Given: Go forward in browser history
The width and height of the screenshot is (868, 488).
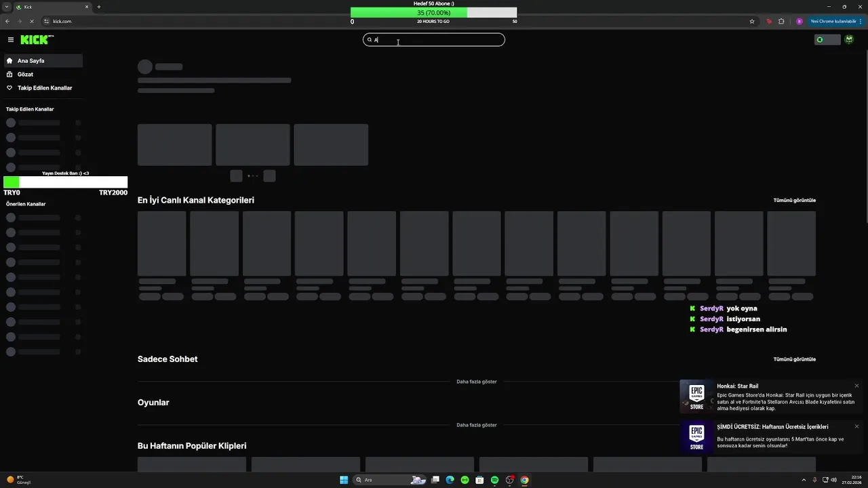Looking at the screenshot, I should coord(19,21).
